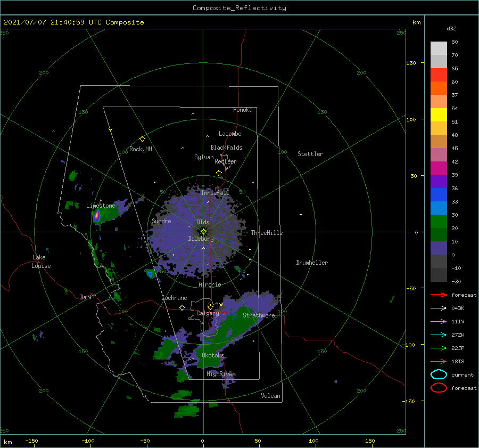The height and width of the screenshot is (448, 479).
Task: Click the intense storm cell beside Limestone
Action: coord(97,216)
